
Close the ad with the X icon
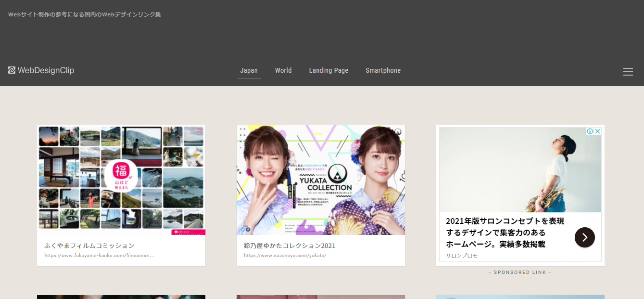[597, 131]
